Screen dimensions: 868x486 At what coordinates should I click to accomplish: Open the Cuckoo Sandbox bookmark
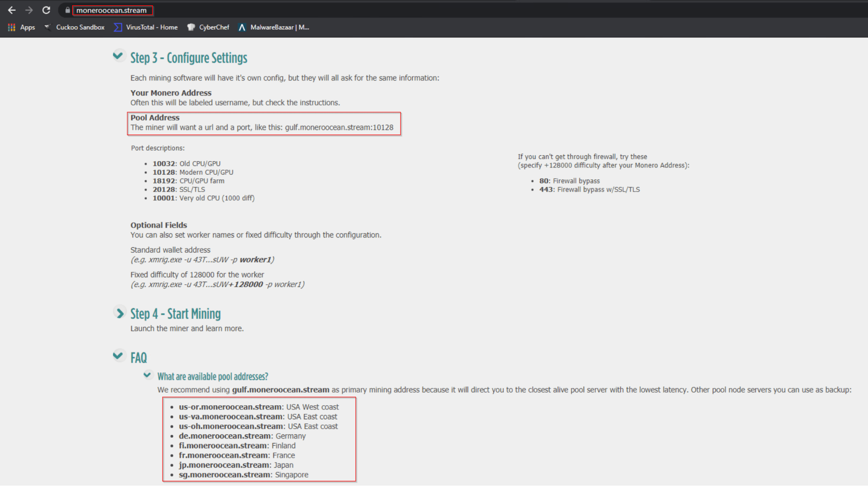click(x=75, y=27)
